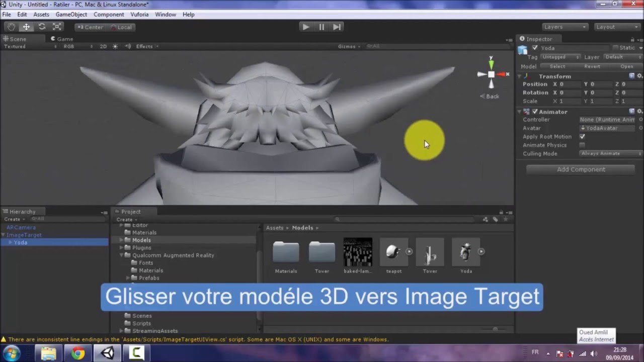Viewport: 644px width, 362px height.
Task: Click the favorites star icon in Project
Action: pyautogui.click(x=506, y=219)
